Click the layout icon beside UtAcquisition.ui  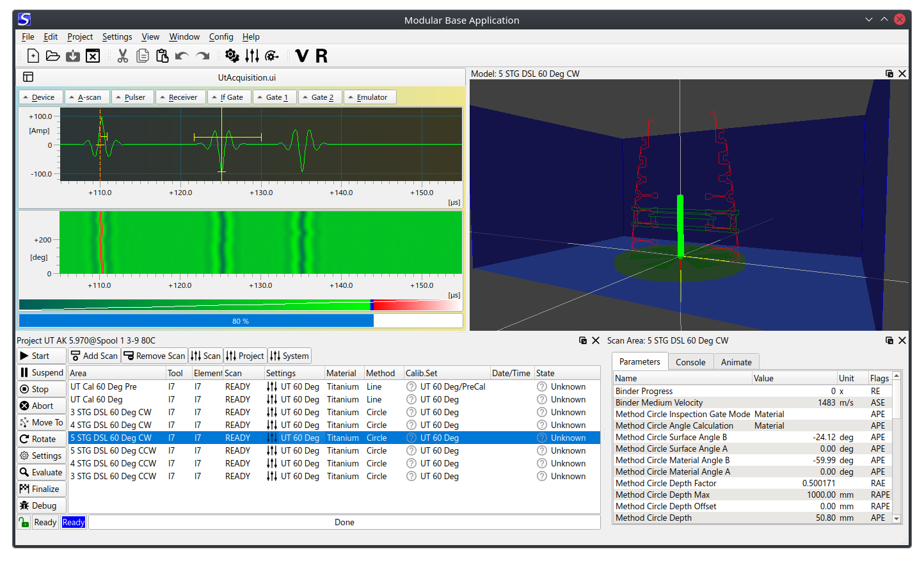click(x=28, y=77)
